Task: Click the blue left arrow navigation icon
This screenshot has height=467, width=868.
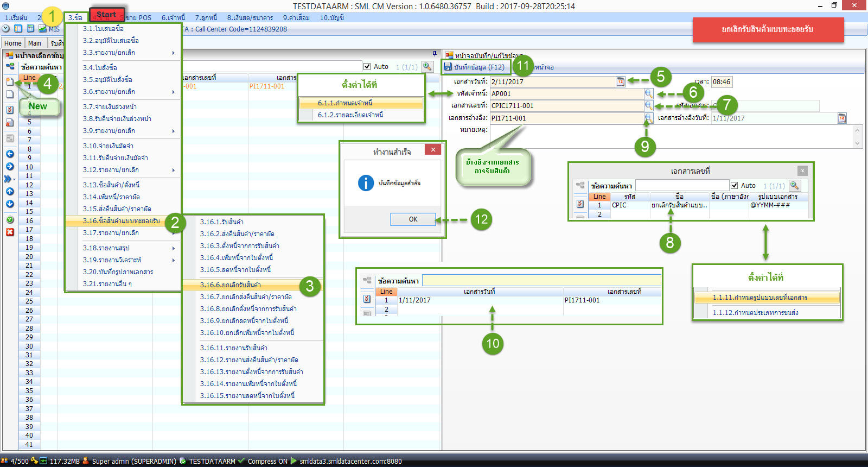Action: pos(10,154)
